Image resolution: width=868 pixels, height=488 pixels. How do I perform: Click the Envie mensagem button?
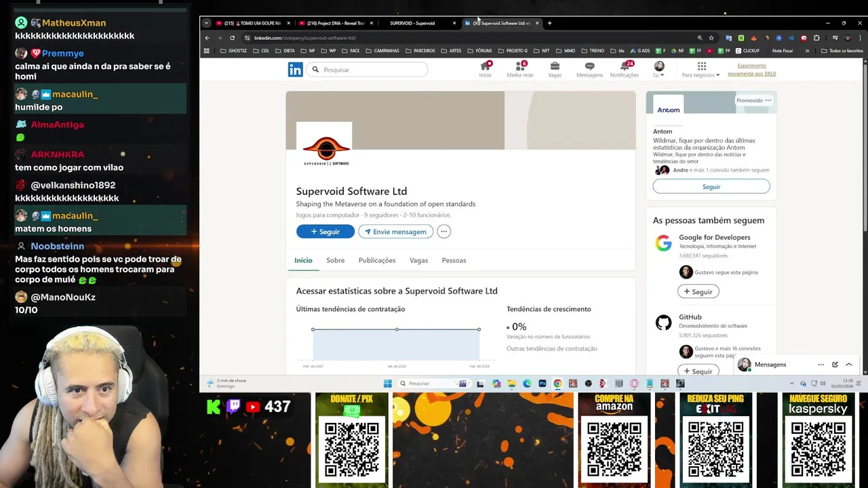[395, 232]
